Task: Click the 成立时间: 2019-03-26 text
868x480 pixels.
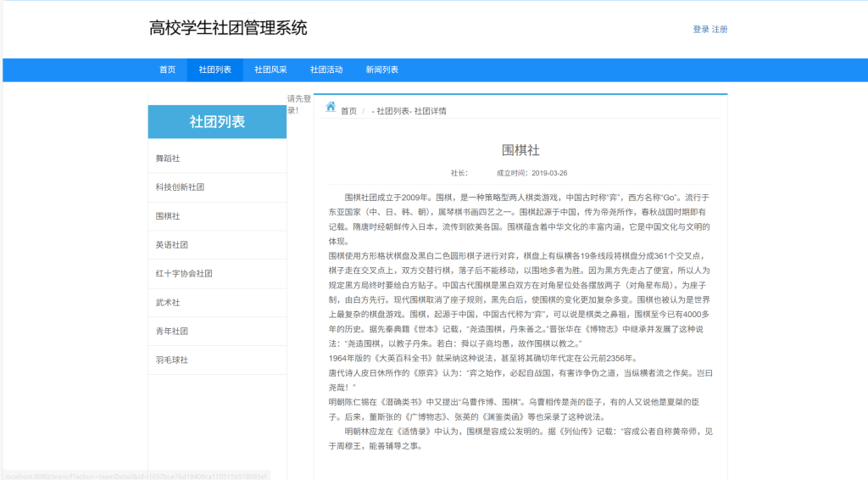Action: tap(532, 173)
